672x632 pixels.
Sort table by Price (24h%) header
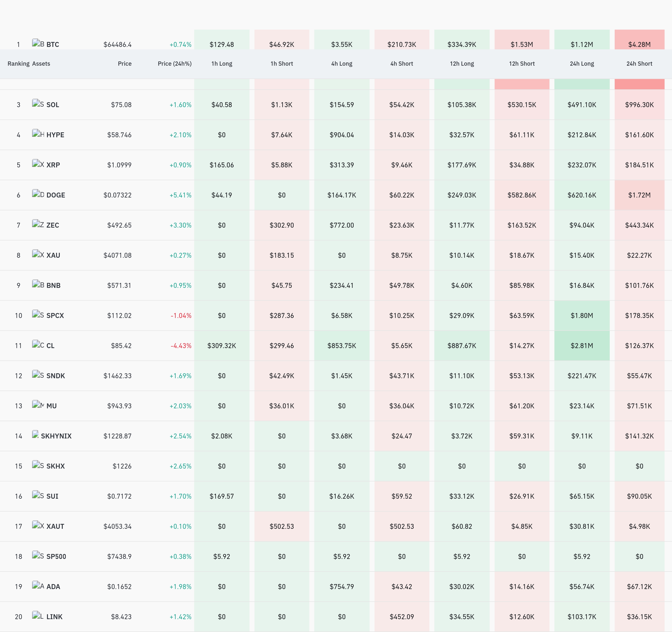pos(174,63)
